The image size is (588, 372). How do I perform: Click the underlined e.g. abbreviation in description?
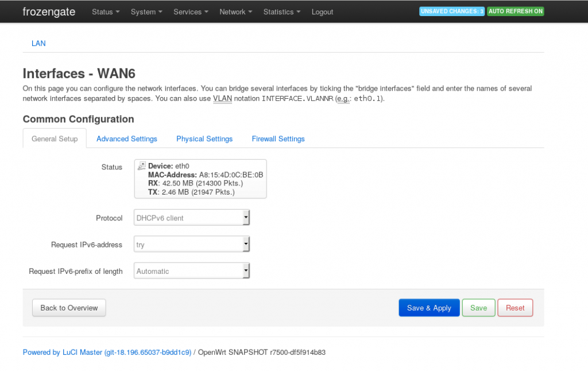(x=343, y=99)
